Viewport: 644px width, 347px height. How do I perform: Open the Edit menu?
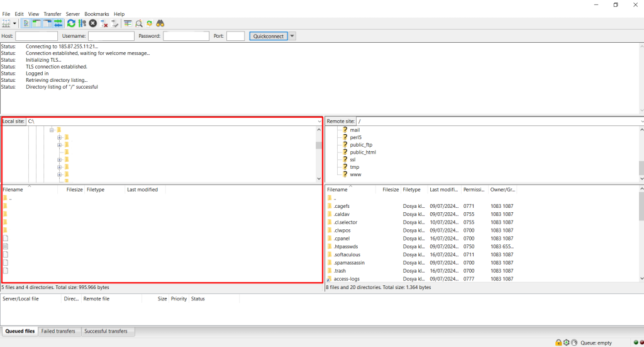point(19,14)
